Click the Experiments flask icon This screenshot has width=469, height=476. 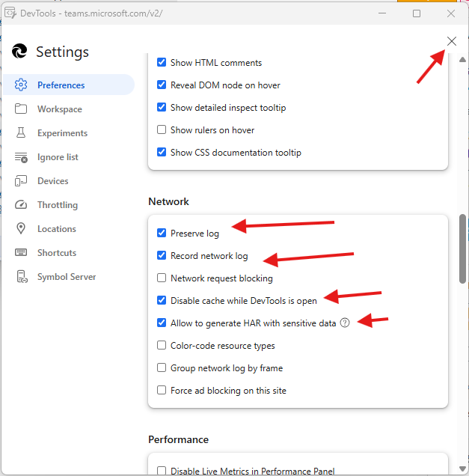pyautogui.click(x=21, y=133)
